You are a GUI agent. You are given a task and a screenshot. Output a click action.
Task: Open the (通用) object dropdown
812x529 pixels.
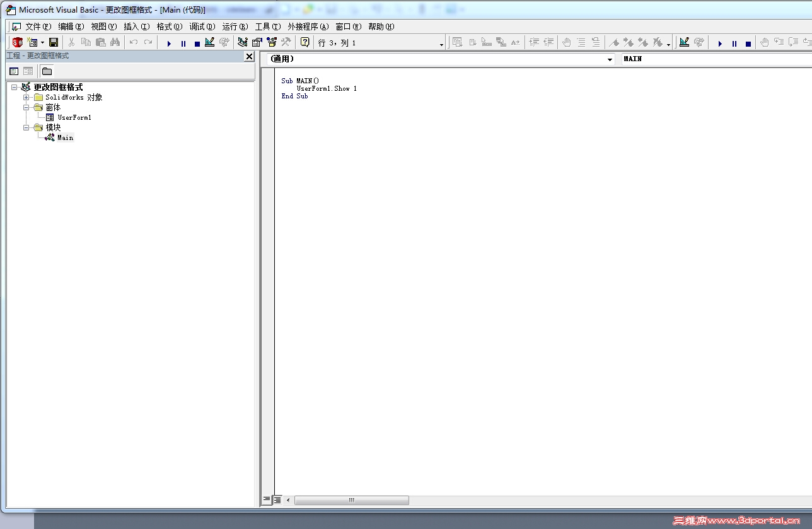610,59
